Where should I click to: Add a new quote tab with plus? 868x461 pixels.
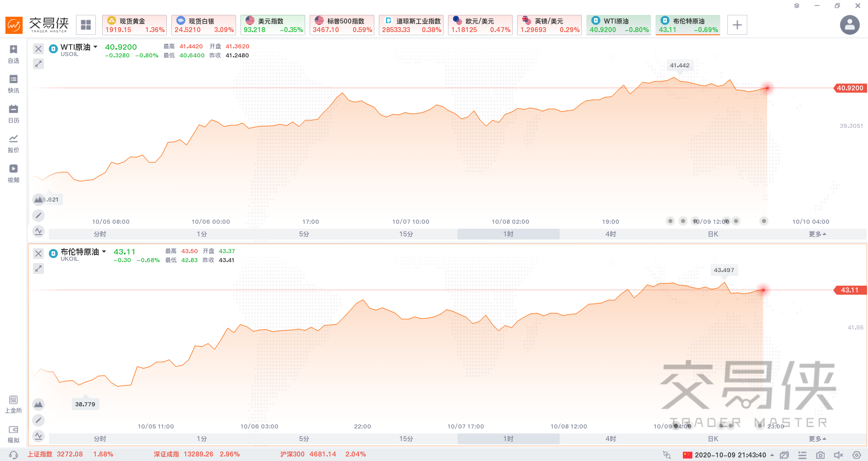[737, 25]
